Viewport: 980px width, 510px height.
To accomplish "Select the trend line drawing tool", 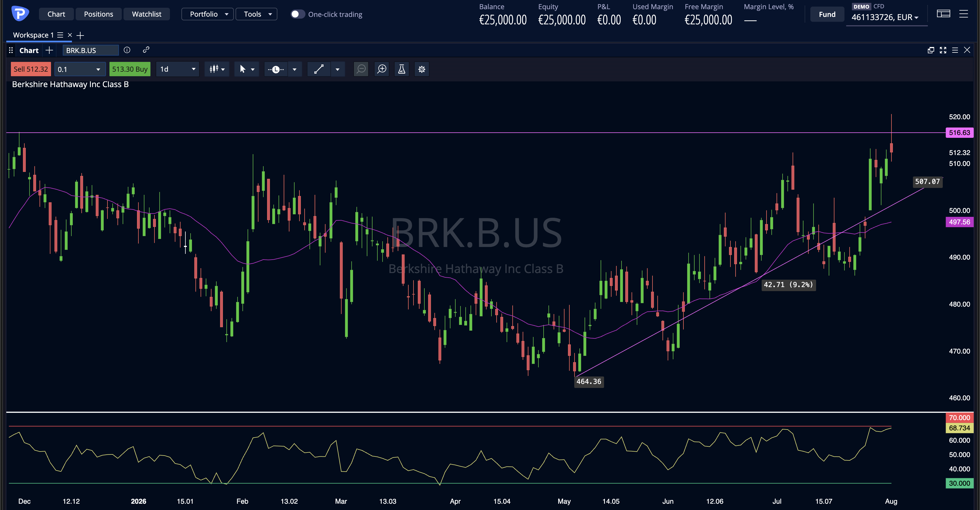I will pos(319,69).
